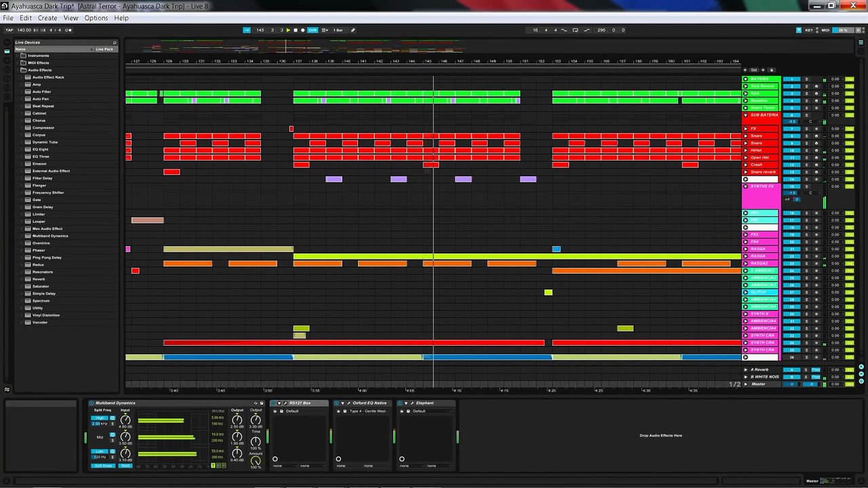Click the Set locator button
This screenshot has width=868, height=488.
click(x=754, y=70)
